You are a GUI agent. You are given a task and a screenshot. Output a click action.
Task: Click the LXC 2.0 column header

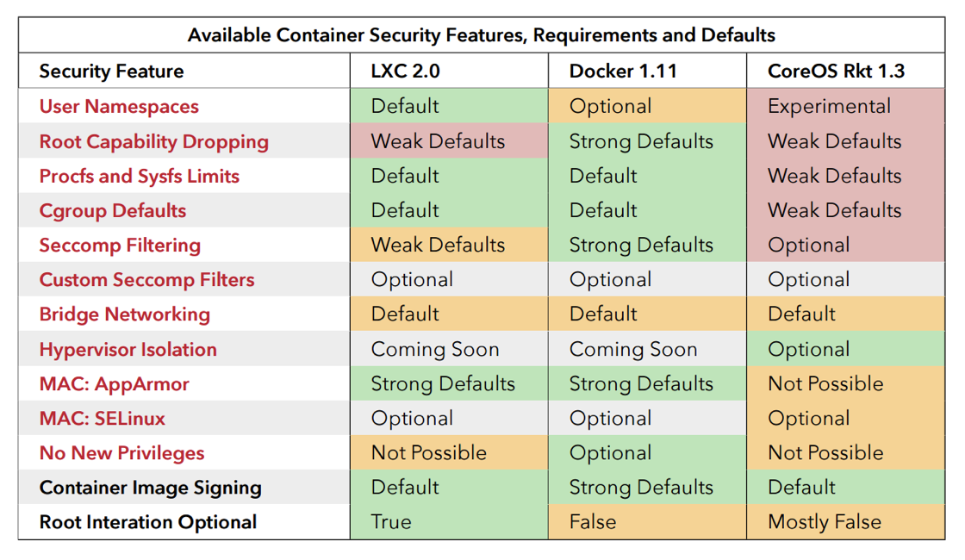click(405, 71)
